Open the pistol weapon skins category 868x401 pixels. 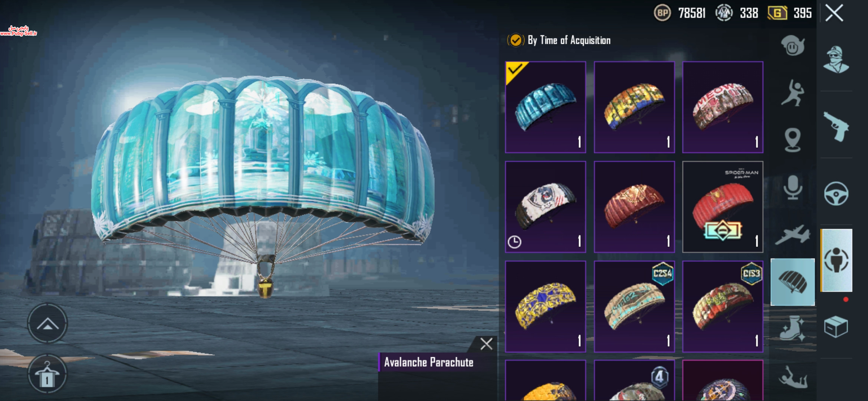836,127
